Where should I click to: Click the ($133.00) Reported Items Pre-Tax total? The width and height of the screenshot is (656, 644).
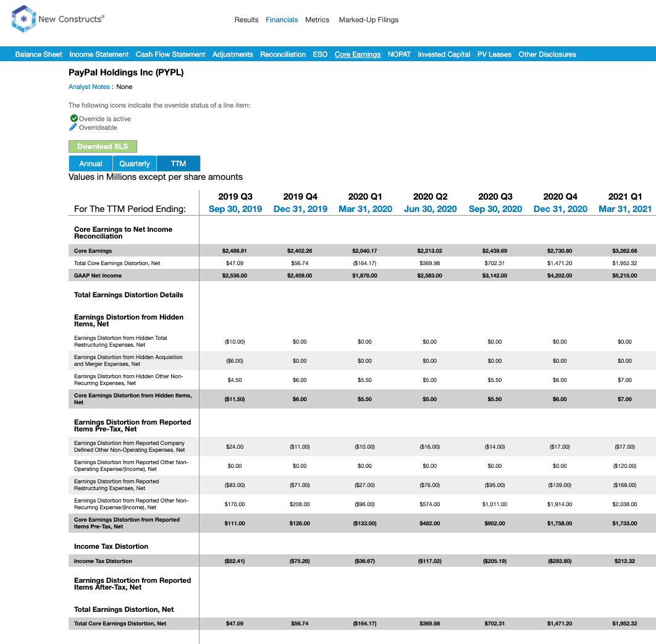365,523
